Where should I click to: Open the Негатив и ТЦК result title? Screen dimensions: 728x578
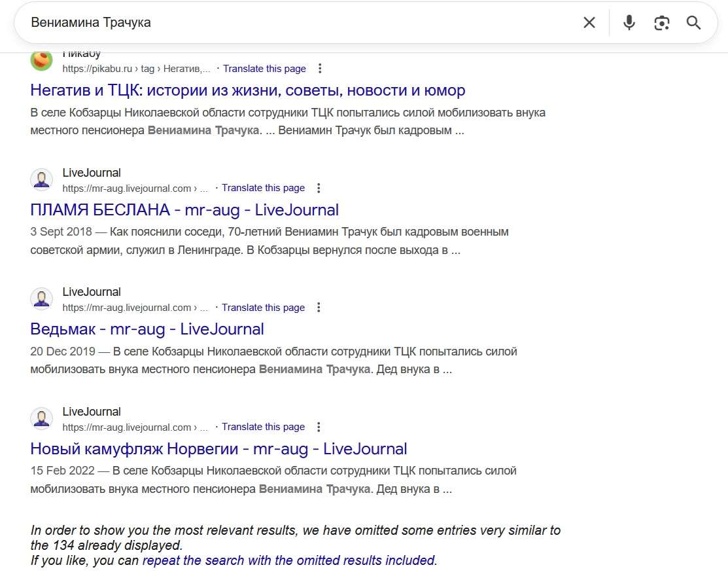(x=248, y=90)
